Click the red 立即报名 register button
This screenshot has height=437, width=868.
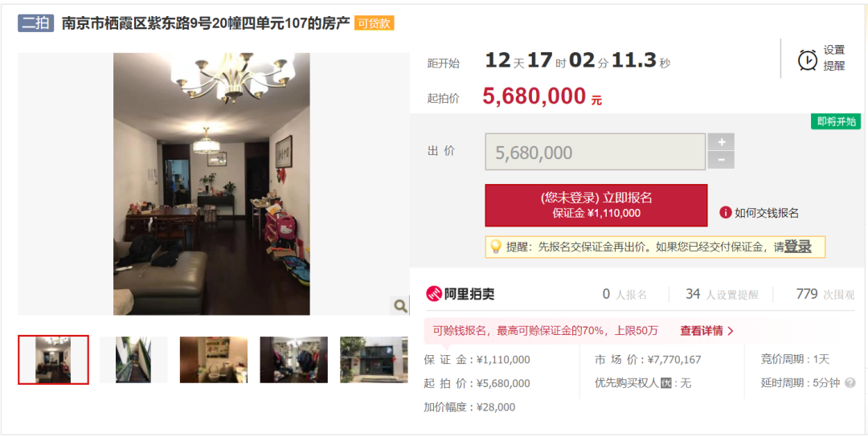coord(596,205)
